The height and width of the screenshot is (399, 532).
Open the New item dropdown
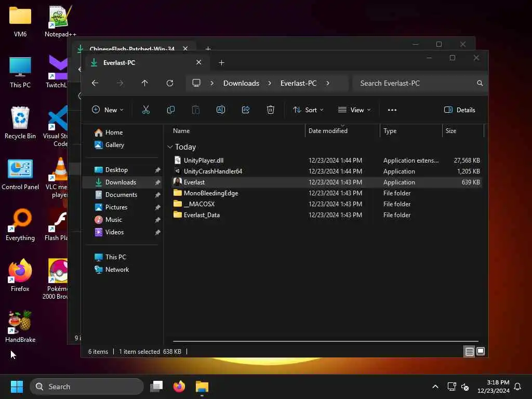(x=108, y=110)
